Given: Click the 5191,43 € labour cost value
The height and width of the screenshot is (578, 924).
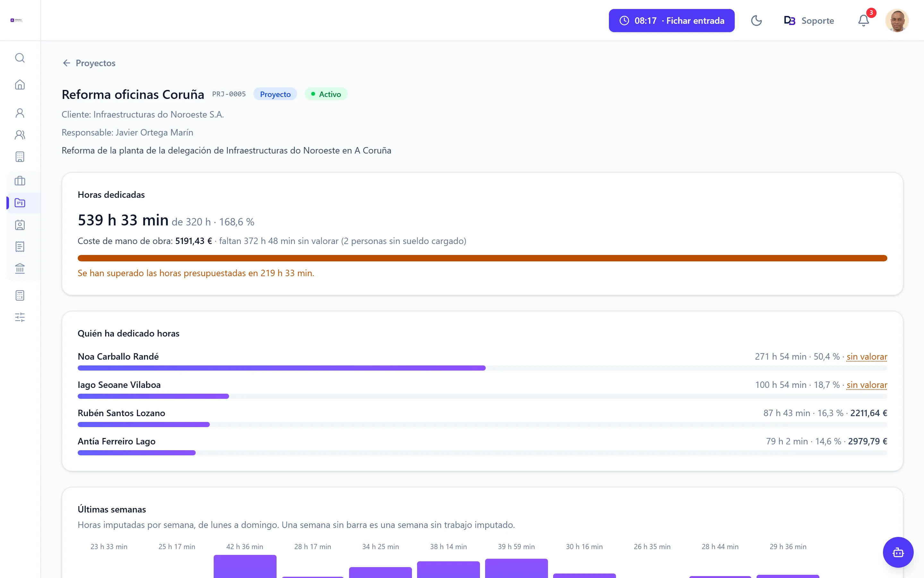Looking at the screenshot, I should (193, 241).
